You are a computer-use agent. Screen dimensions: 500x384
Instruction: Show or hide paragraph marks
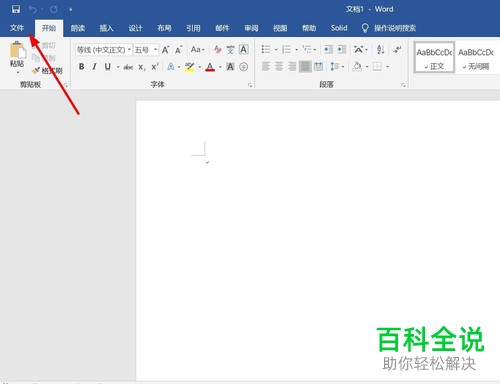397,50
